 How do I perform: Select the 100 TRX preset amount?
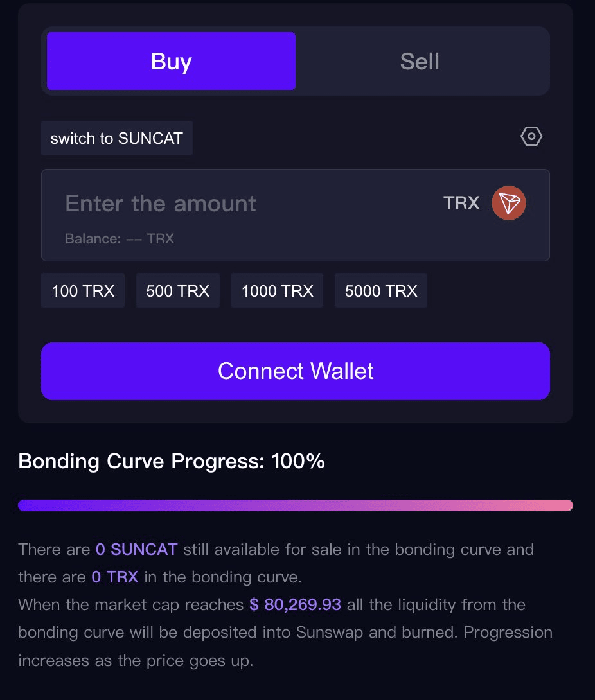[83, 291]
